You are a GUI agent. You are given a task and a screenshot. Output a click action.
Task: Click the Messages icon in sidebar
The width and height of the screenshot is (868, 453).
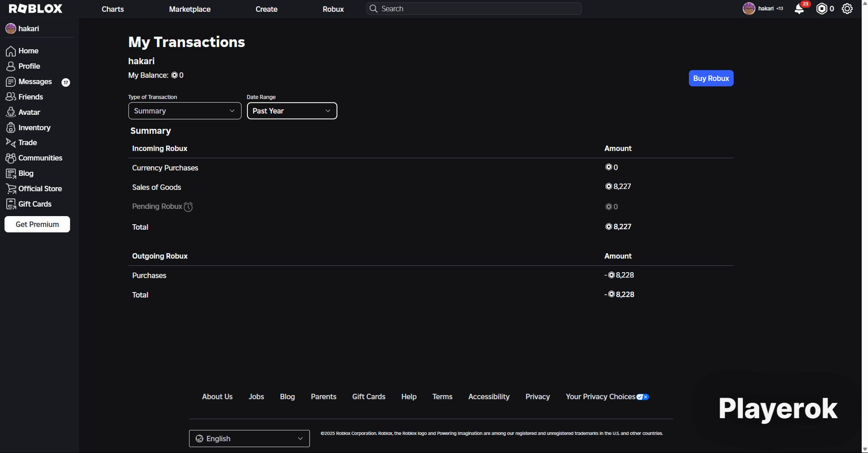click(11, 82)
